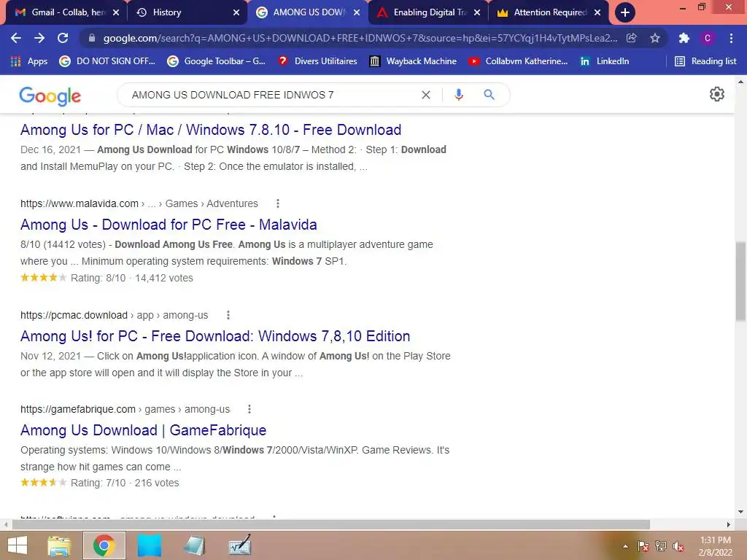Open Action Center flag tray icon

(x=643, y=546)
